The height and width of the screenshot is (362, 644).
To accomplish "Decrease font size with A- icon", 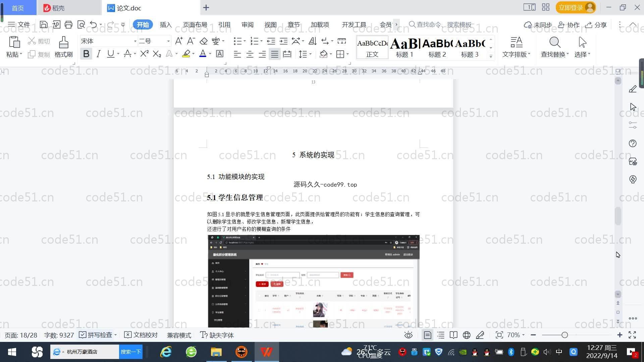I will 191,41.
